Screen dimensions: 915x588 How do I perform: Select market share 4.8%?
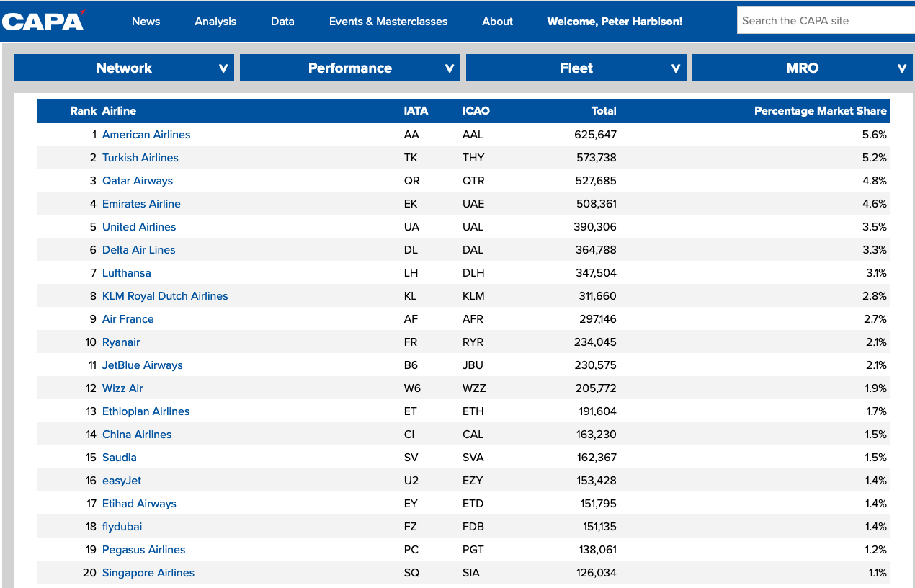(875, 181)
